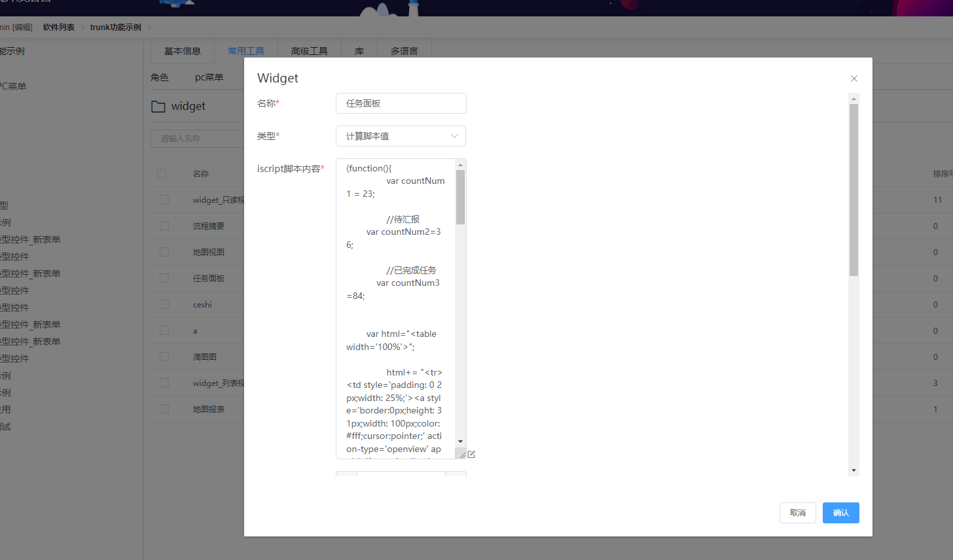The image size is (953, 560).
Task: Click script textarea scroll down arrow
Action: click(460, 442)
